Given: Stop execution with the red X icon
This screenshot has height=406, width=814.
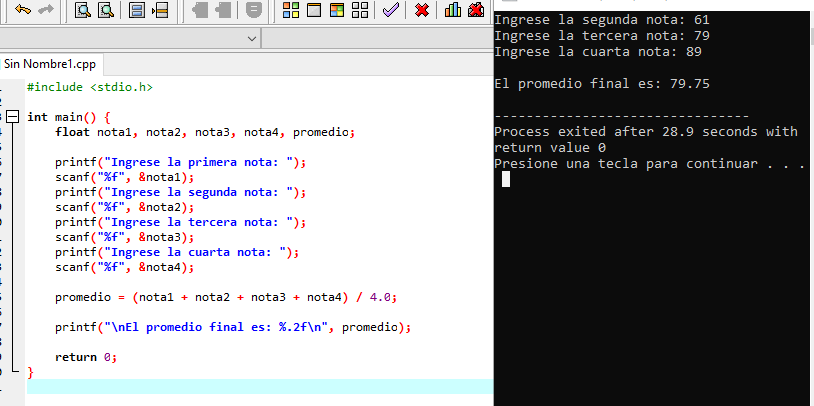Looking at the screenshot, I should pyautogui.click(x=422, y=10).
